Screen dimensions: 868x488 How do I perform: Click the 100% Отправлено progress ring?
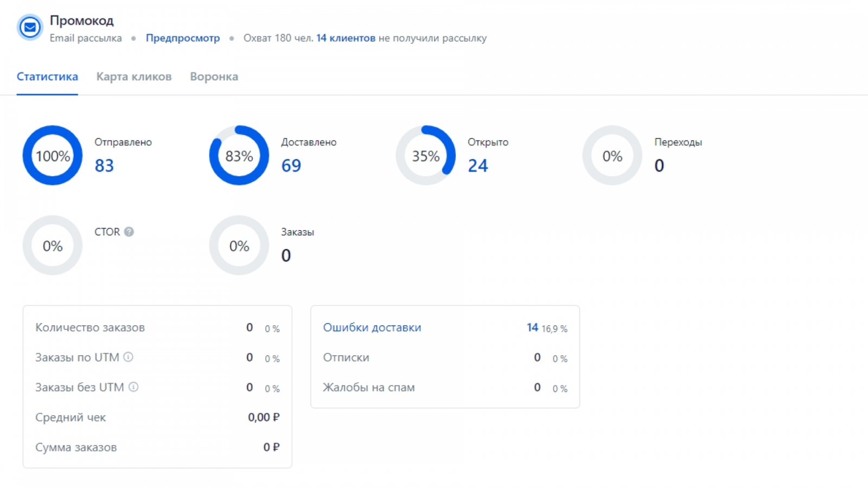point(53,156)
